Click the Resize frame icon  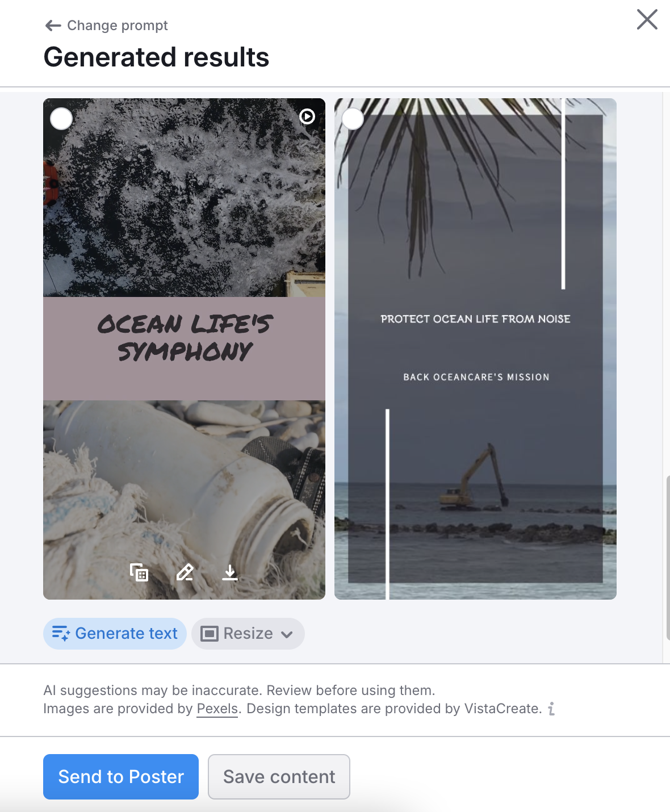tap(210, 634)
